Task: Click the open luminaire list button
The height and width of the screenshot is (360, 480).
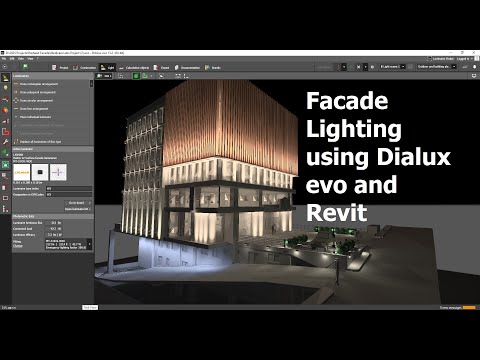Action: click(x=78, y=209)
